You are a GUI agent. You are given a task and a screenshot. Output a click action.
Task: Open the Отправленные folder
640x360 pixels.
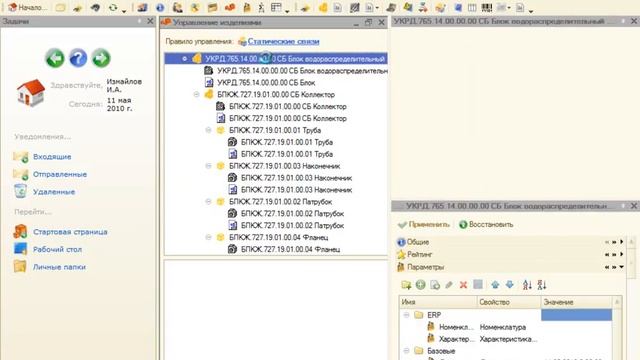60,174
